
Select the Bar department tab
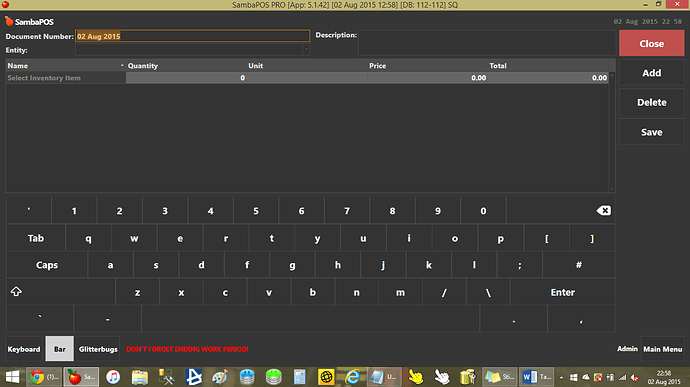(59, 349)
